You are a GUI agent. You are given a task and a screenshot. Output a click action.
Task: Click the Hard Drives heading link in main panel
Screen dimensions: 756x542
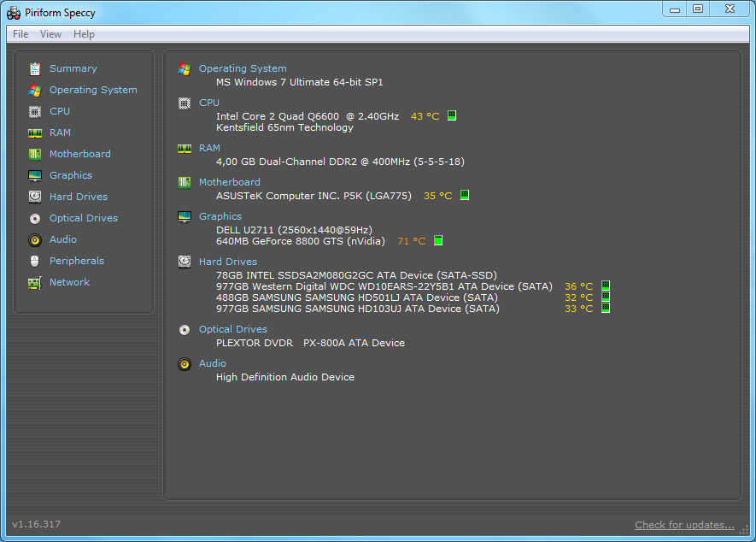(228, 262)
